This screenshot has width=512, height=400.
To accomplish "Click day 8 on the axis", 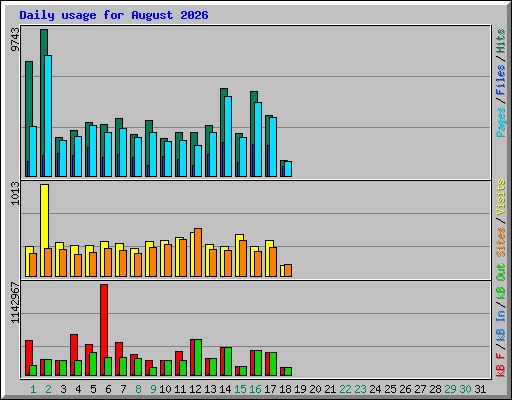I will coord(138,389).
